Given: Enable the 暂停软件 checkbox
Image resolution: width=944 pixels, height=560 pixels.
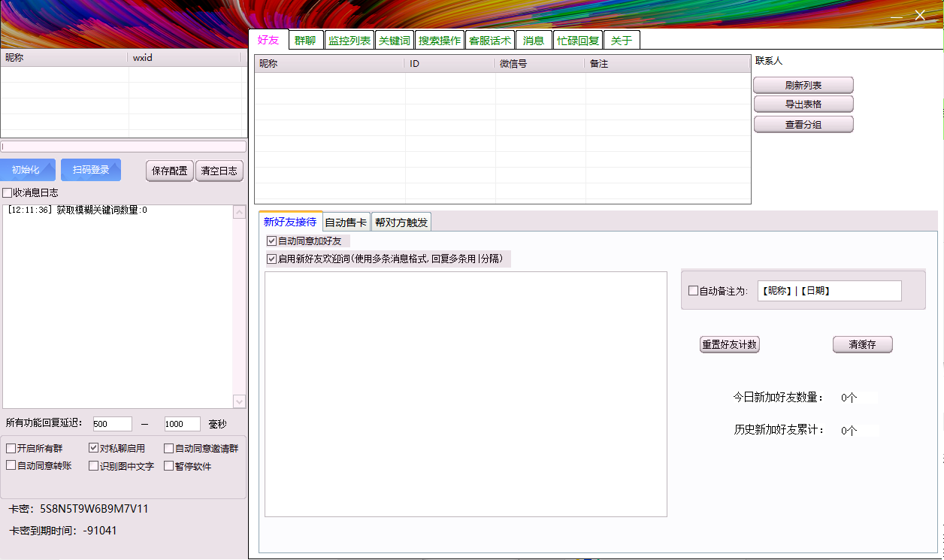Looking at the screenshot, I should coord(169,465).
